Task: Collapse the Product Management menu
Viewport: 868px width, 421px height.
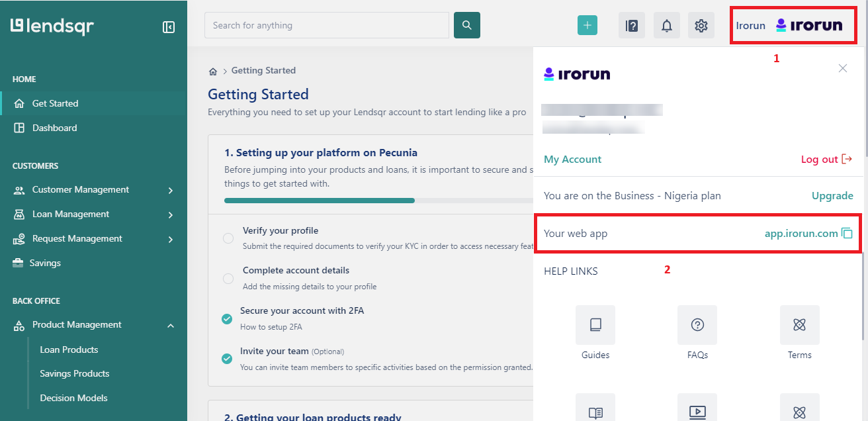Action: point(93,324)
